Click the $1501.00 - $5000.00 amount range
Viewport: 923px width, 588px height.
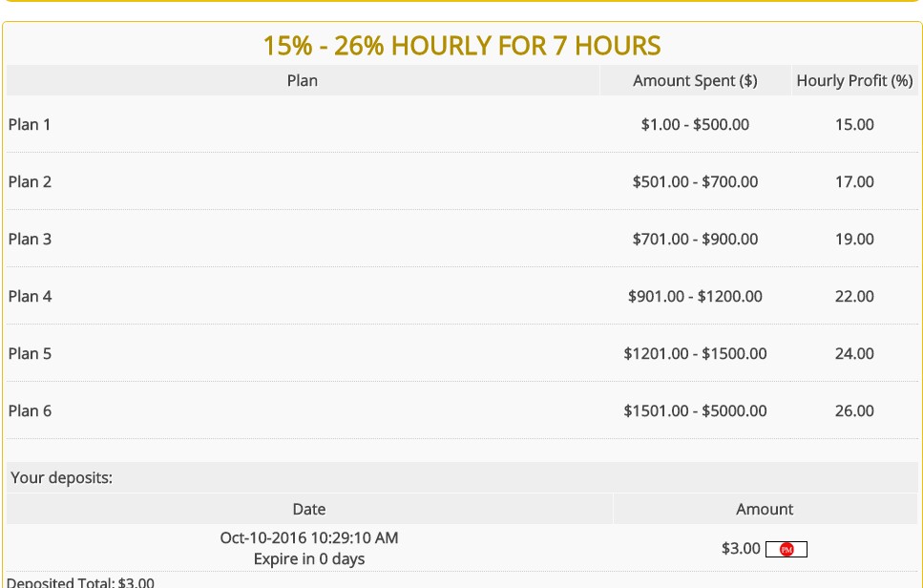tap(695, 410)
